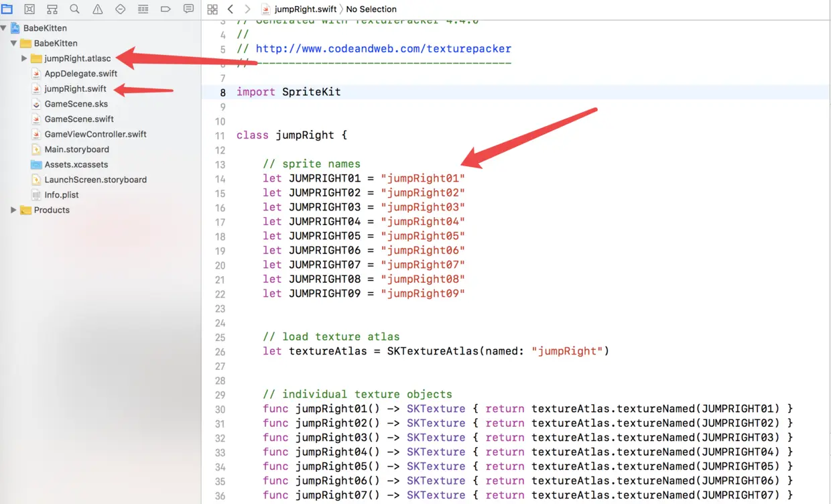Click the GameScene.sks file icon
The width and height of the screenshot is (831, 504).
click(x=37, y=104)
